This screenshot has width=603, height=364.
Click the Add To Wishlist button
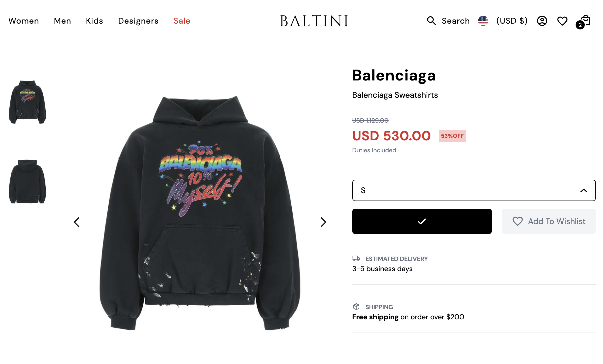[x=549, y=221]
